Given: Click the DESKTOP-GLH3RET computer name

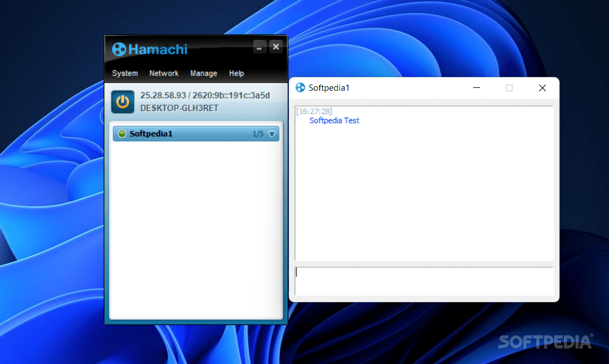Looking at the screenshot, I should click(180, 108).
